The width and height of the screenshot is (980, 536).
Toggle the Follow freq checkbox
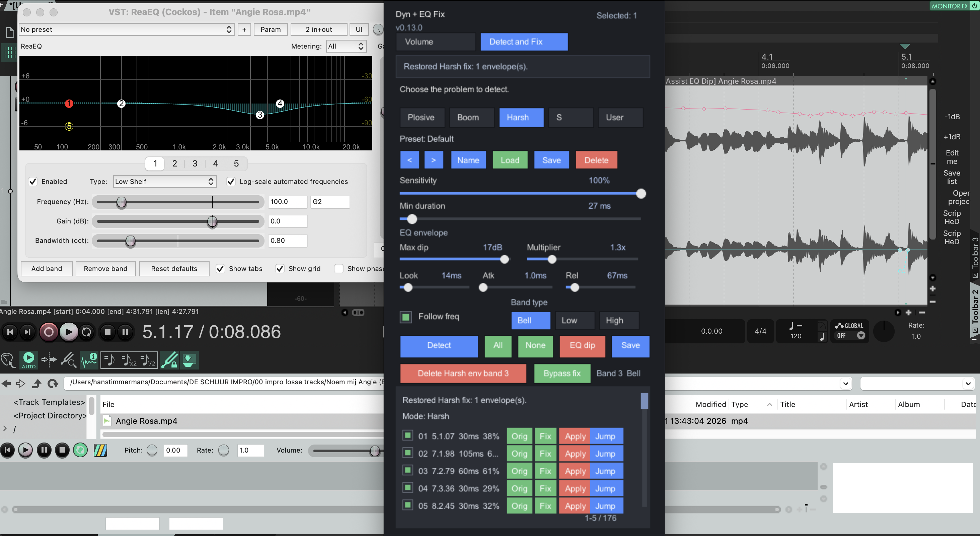[406, 317]
